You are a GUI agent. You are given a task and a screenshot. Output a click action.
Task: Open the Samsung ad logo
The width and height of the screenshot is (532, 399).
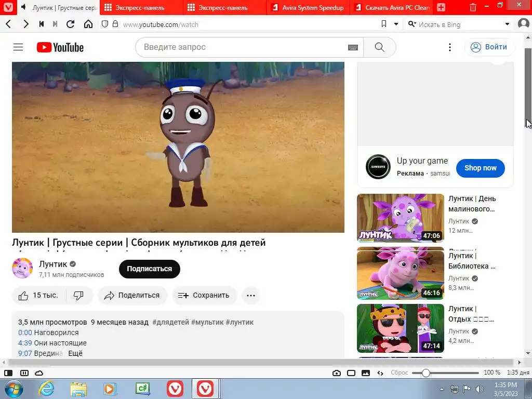tap(378, 167)
